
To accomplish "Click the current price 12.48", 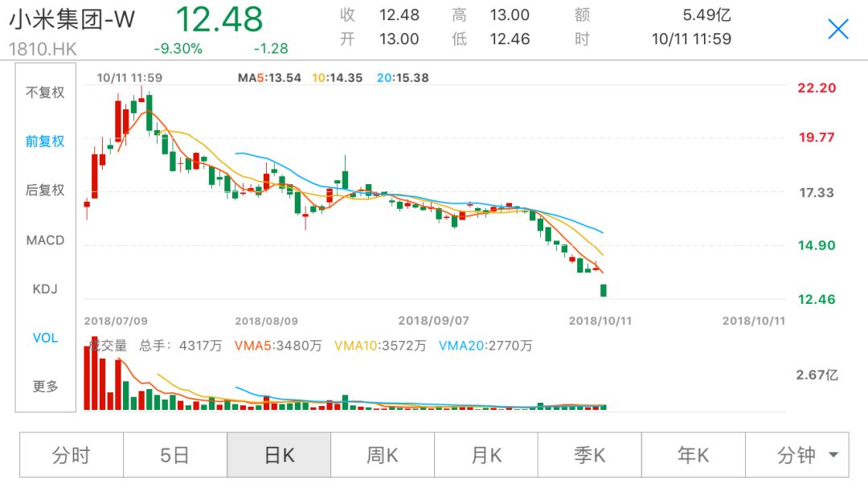I will [x=219, y=19].
